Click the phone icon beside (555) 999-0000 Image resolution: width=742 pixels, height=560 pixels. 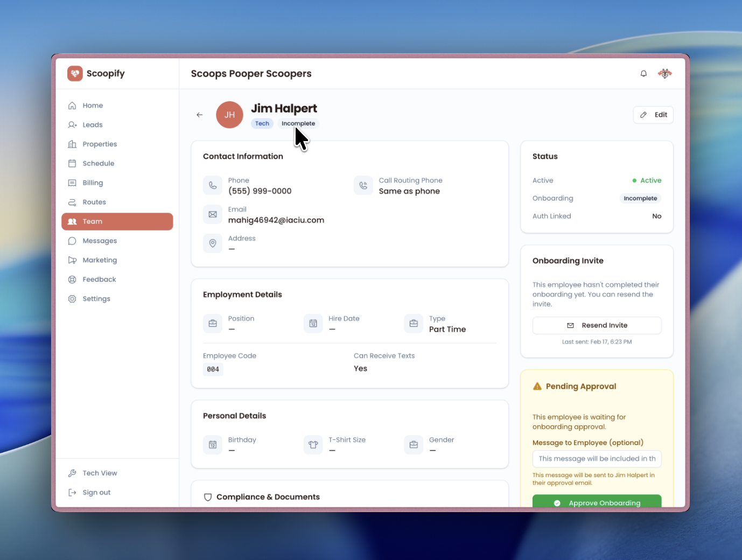[213, 185]
